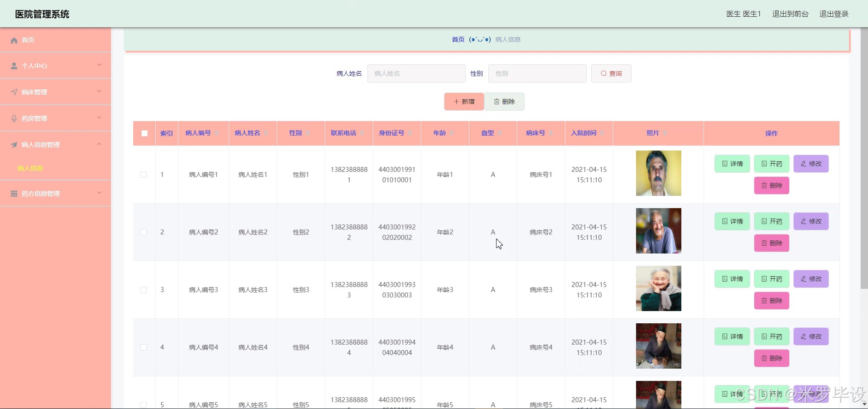Click 开药 for 病人姓名2

pos(772,221)
